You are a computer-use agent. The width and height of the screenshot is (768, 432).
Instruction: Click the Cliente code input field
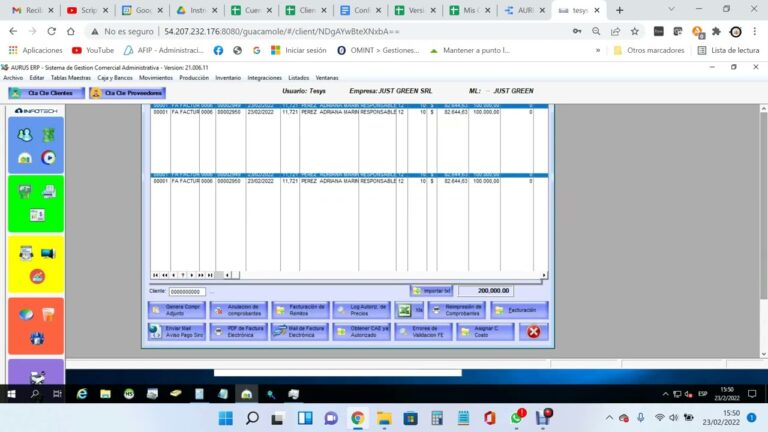click(187, 291)
